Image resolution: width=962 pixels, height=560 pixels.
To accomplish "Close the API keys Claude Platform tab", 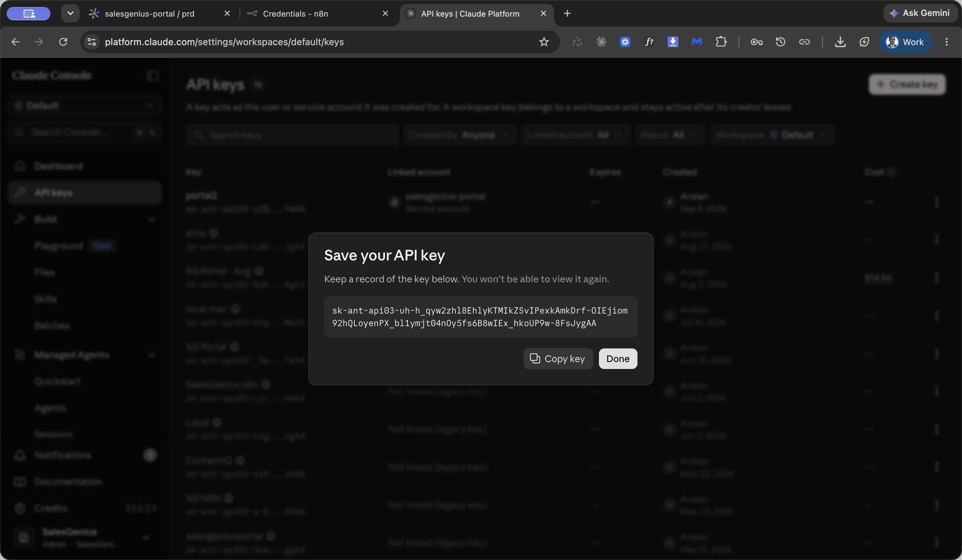I will [543, 13].
